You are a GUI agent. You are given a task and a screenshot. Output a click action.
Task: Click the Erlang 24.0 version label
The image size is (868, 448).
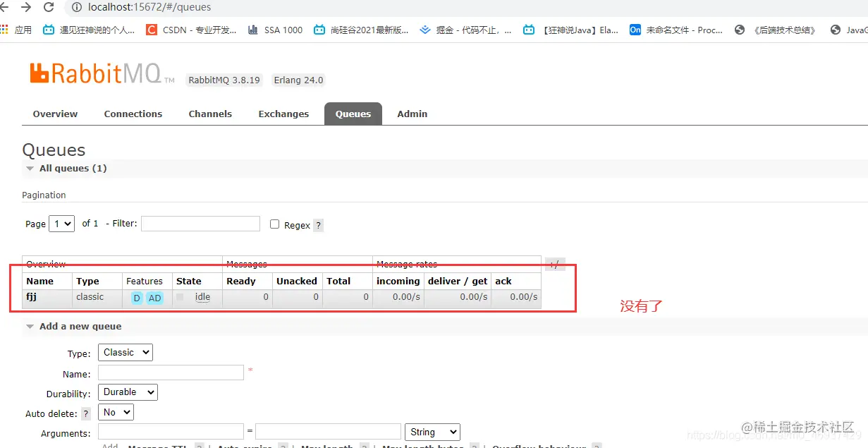(x=298, y=80)
